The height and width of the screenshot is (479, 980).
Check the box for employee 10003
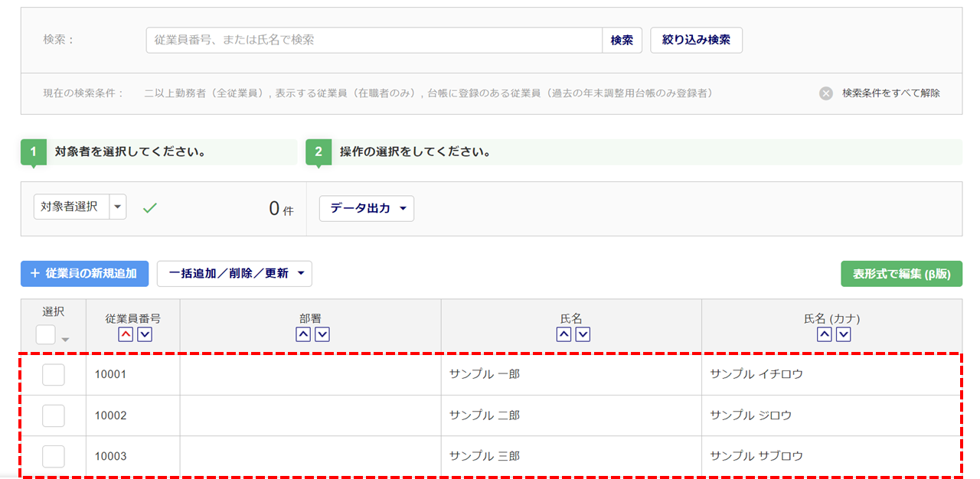point(53,456)
